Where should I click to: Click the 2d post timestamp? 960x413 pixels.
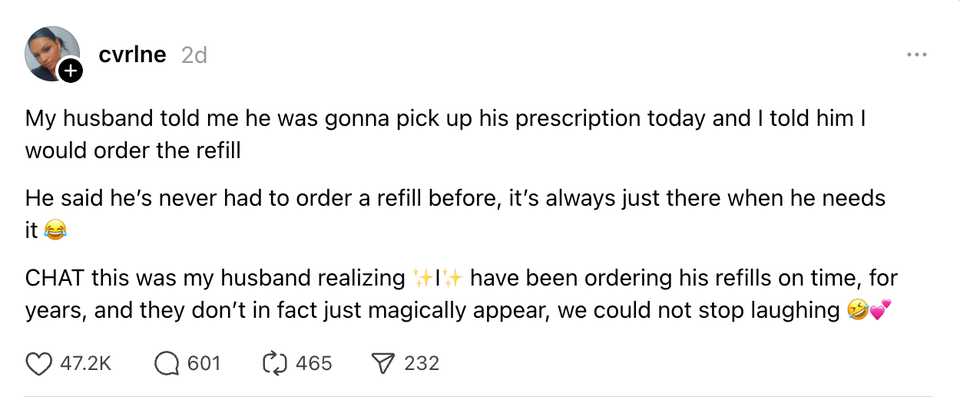coord(194,55)
